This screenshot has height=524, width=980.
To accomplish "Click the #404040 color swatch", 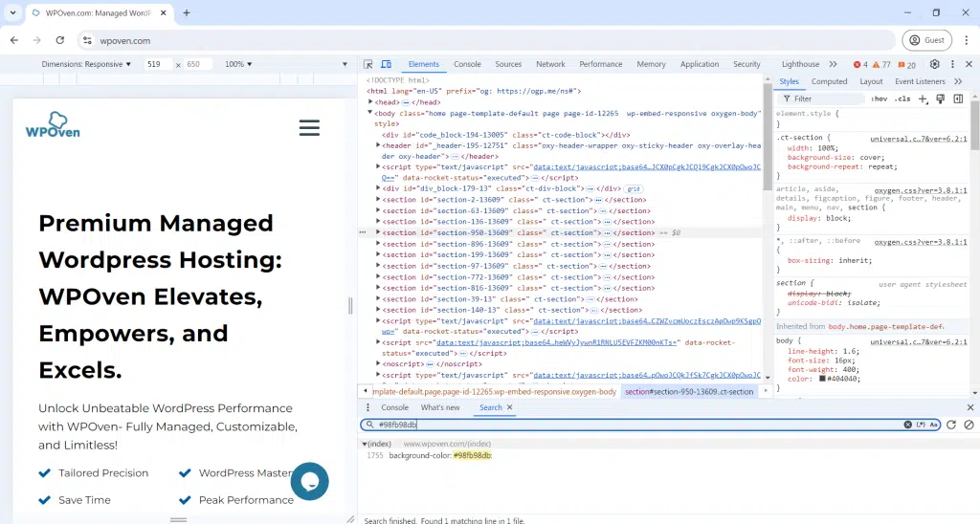I will tap(822, 379).
